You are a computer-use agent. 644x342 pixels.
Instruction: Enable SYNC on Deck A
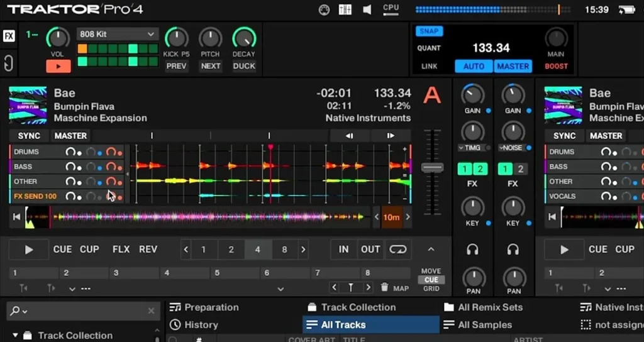(x=29, y=136)
